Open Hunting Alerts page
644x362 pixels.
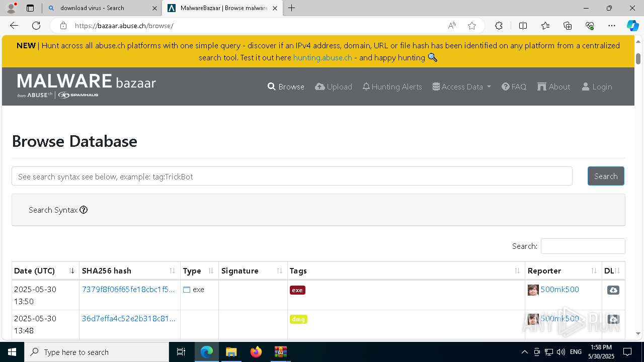(x=392, y=86)
